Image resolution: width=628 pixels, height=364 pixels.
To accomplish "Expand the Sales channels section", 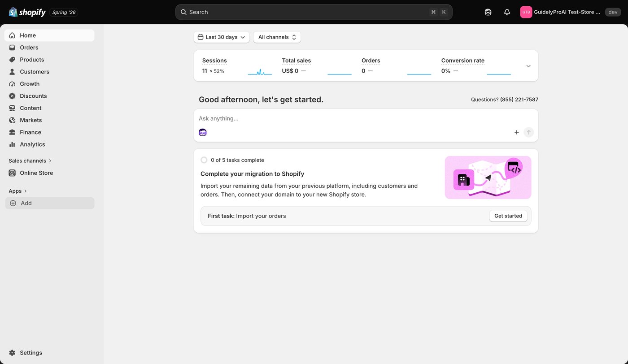I will click(x=30, y=160).
